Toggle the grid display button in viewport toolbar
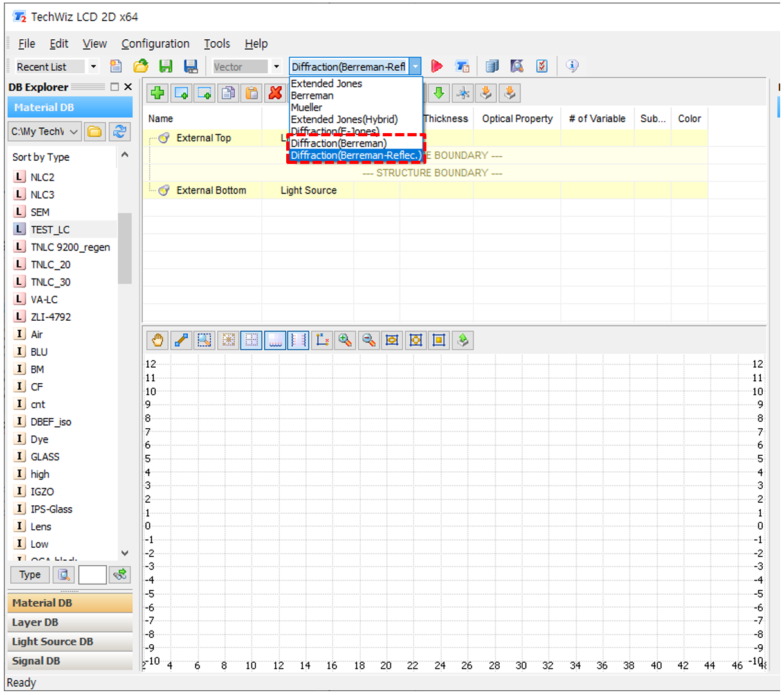 pos(251,340)
